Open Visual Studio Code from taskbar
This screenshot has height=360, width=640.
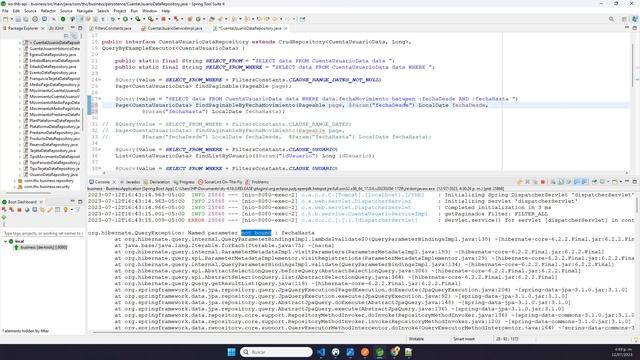tap(321, 352)
